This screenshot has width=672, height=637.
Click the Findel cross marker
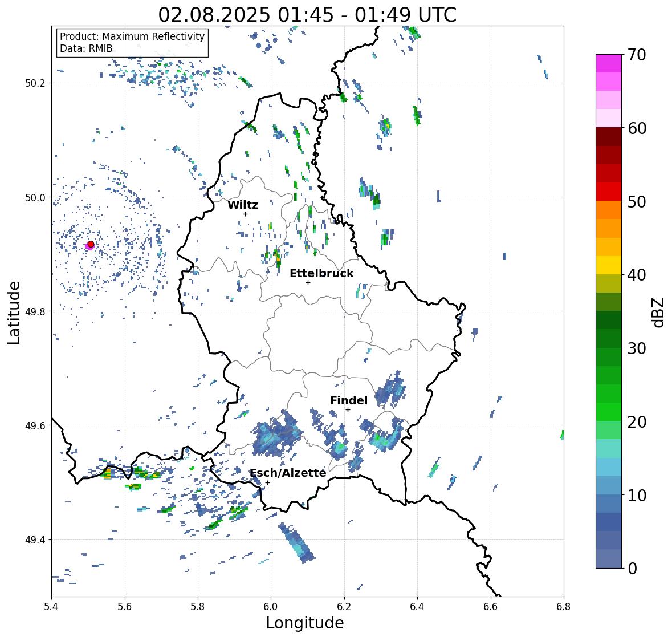pos(348,410)
